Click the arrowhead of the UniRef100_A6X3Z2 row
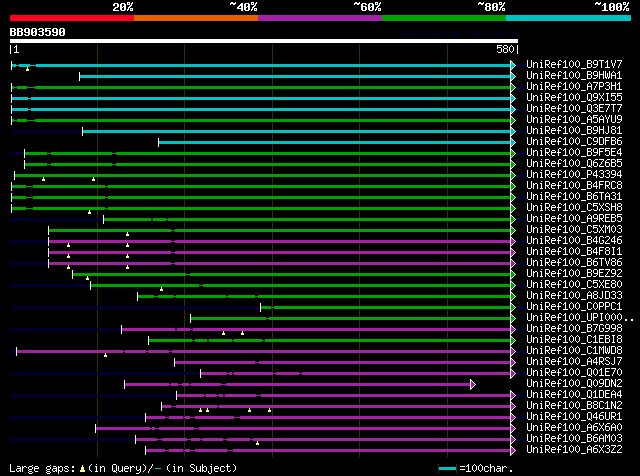640x476 pixels. [513, 451]
